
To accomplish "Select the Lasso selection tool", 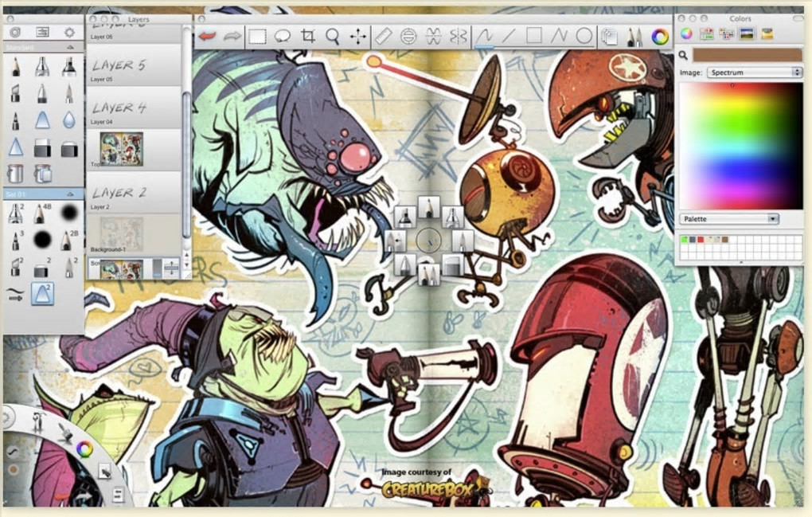I will click(x=283, y=37).
